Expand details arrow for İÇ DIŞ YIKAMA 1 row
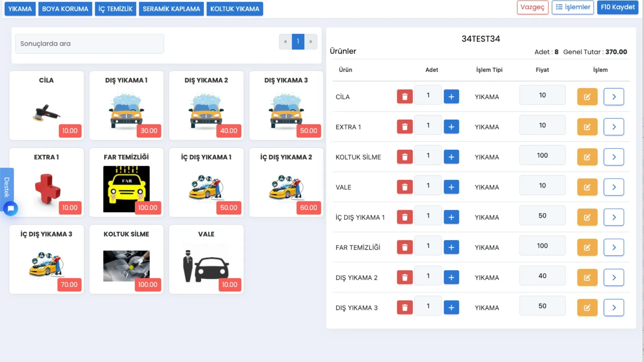 point(614,217)
